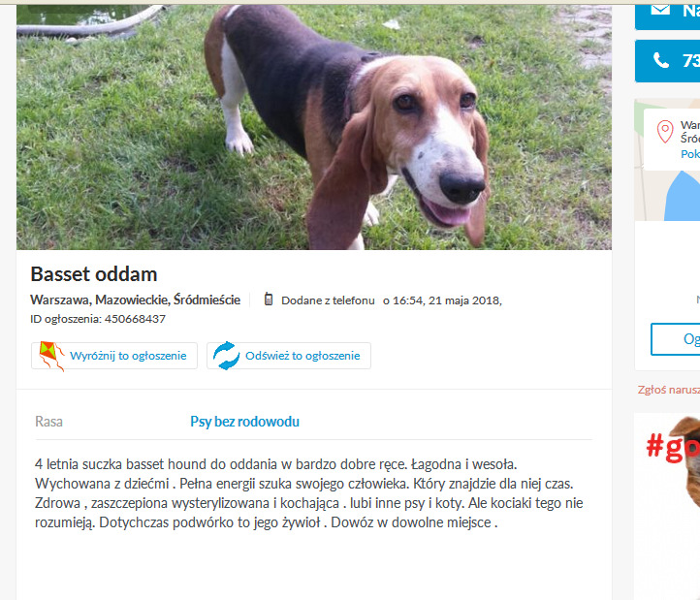Image resolution: width=700 pixels, height=600 pixels.
Task: Click the ID ogłoszenia 450668437 text
Action: 98,319
